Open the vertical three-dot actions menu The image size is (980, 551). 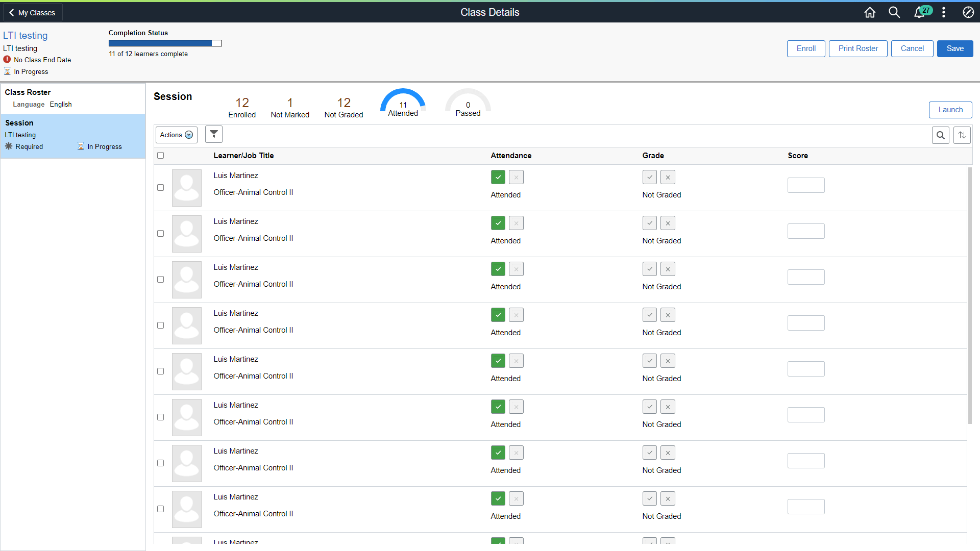point(944,12)
